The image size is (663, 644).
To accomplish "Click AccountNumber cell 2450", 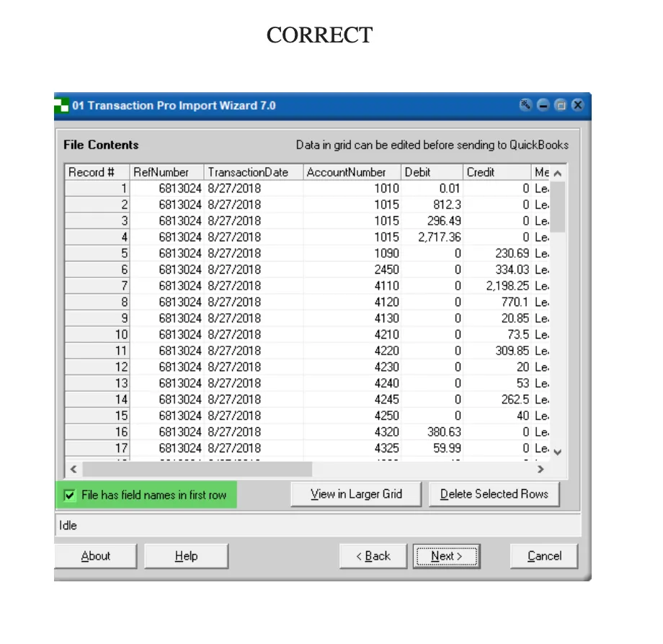I will point(352,269).
